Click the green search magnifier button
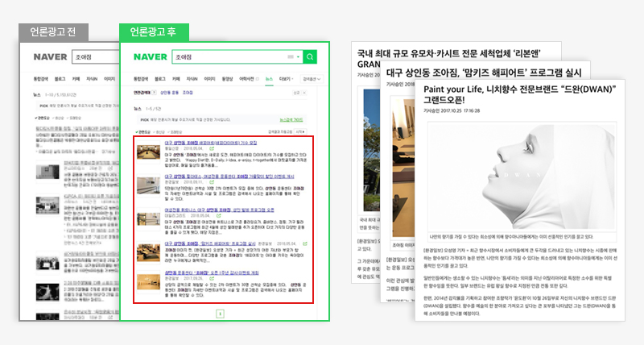 pyautogui.click(x=310, y=56)
